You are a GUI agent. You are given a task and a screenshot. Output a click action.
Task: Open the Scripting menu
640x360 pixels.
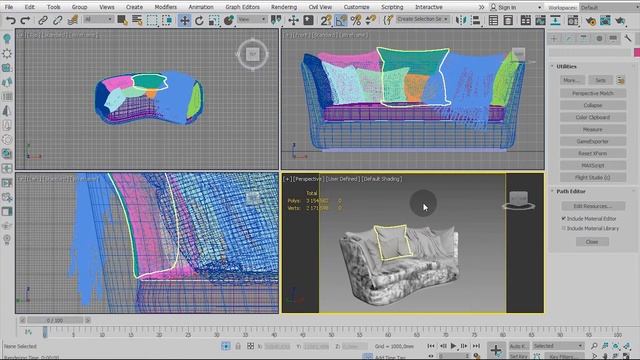pos(392,7)
